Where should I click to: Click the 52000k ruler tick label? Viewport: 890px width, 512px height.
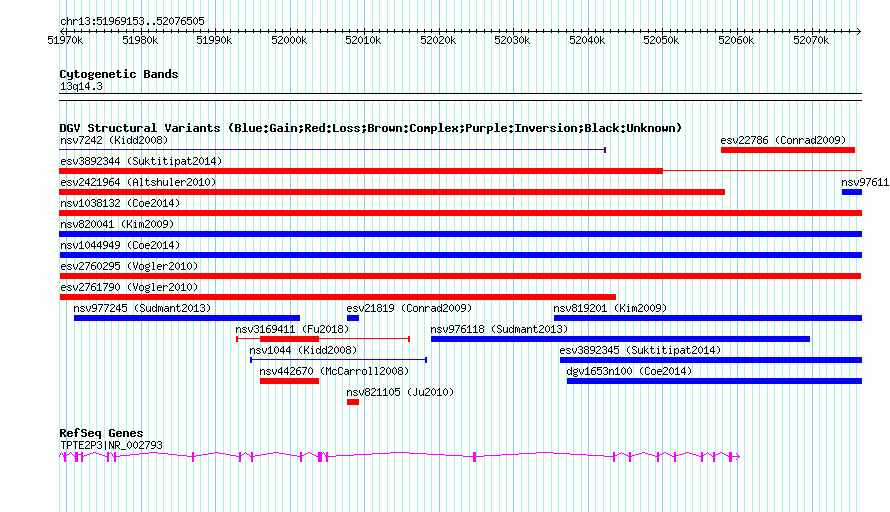(289, 40)
